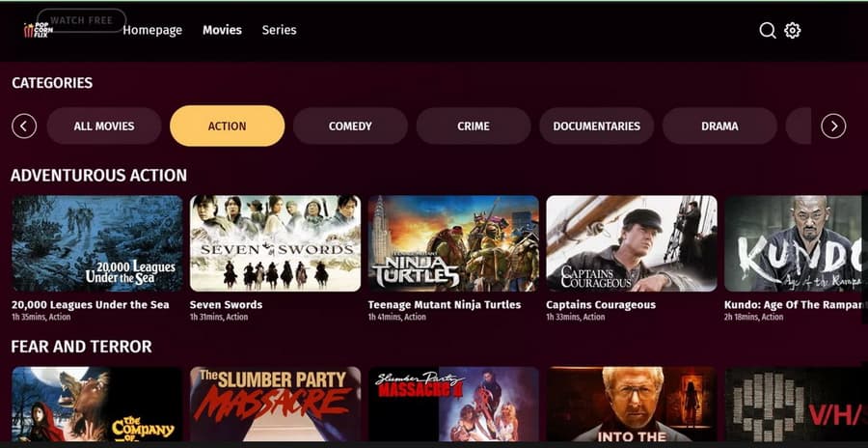The image size is (868, 448).
Task: Show previous categories with left arrow
Action: [24, 126]
